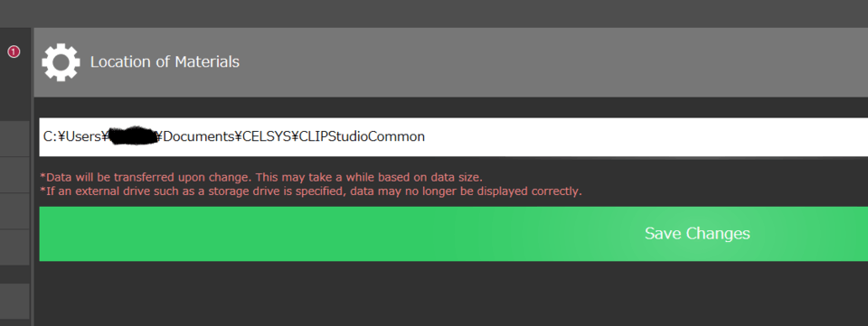Image resolution: width=868 pixels, height=326 pixels.
Task: Click the C: drive letter in the path
Action: pos(51,136)
